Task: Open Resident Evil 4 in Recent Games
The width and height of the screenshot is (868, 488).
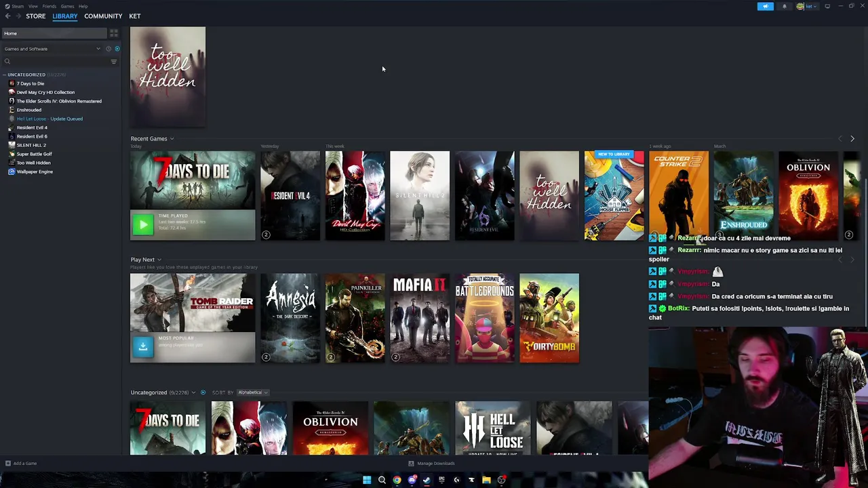Action: pyautogui.click(x=290, y=196)
